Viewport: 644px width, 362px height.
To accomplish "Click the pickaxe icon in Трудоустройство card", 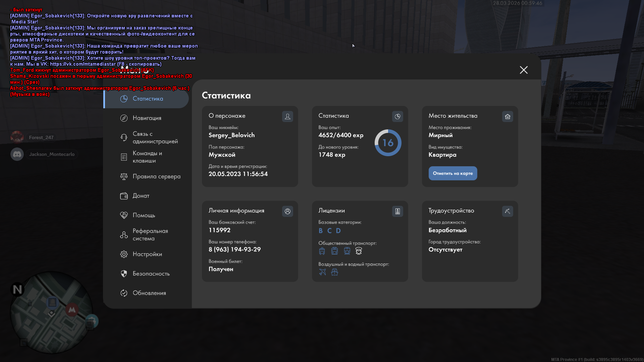I will click(507, 211).
